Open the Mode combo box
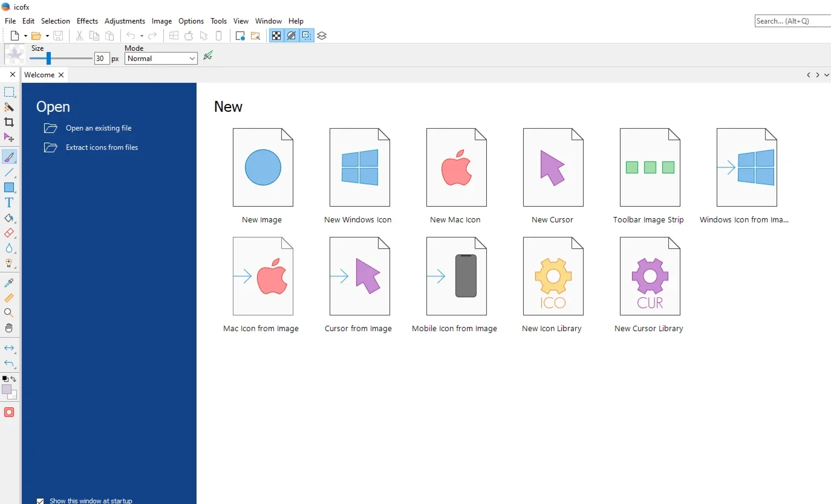Image resolution: width=831 pixels, height=504 pixels. (161, 59)
